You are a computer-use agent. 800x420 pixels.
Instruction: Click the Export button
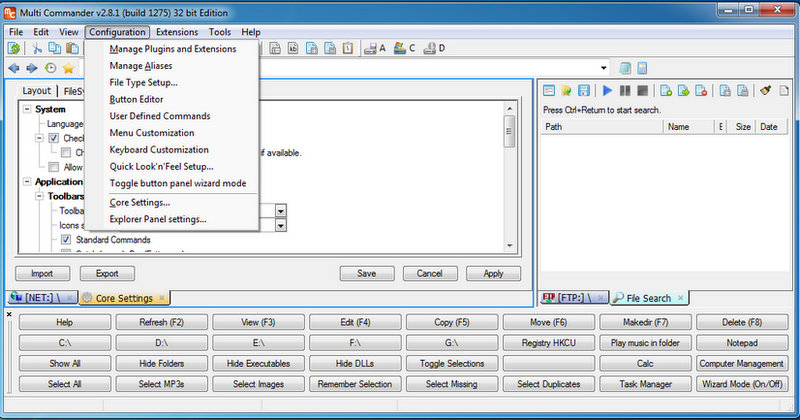107,274
